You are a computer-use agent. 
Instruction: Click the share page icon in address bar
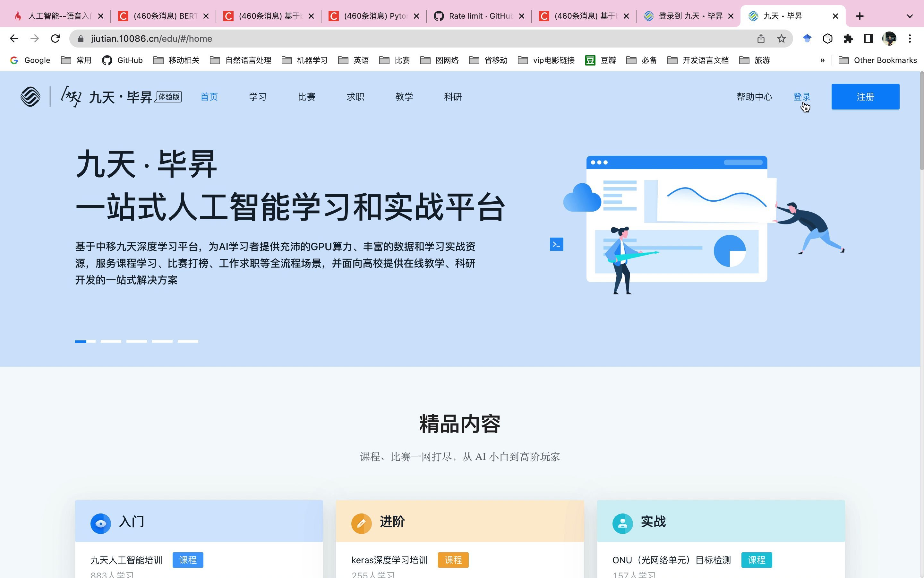tap(761, 39)
